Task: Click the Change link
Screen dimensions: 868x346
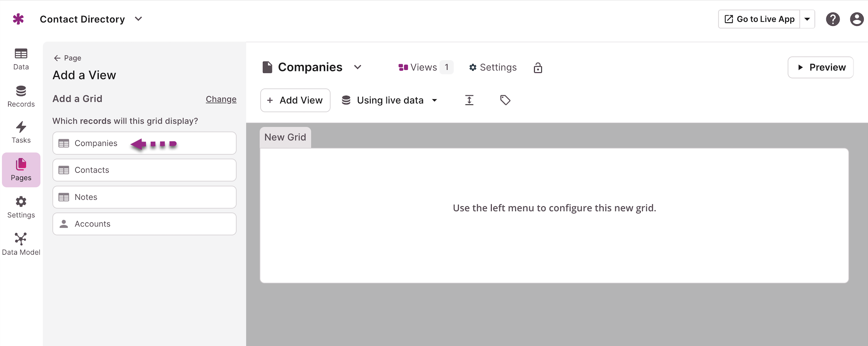Action: point(221,99)
